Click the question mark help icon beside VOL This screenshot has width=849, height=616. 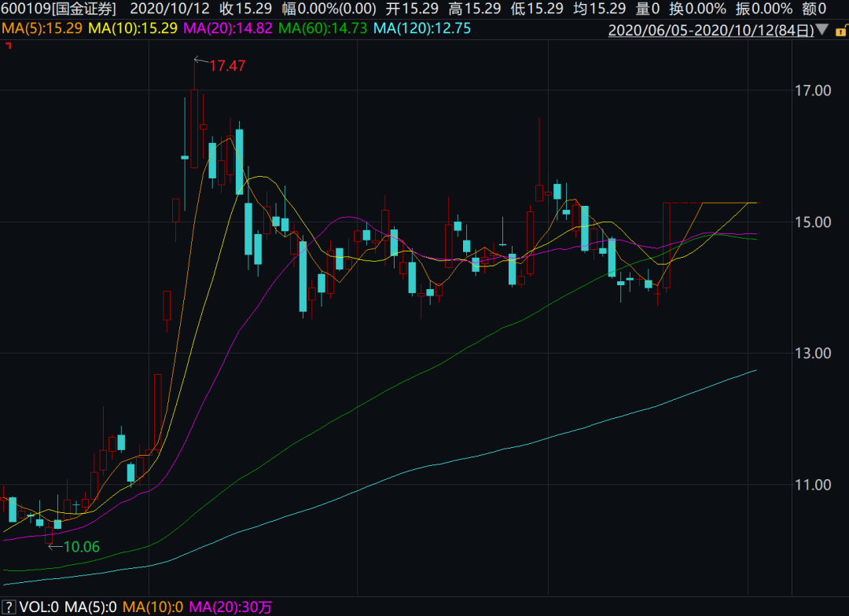tap(8, 607)
